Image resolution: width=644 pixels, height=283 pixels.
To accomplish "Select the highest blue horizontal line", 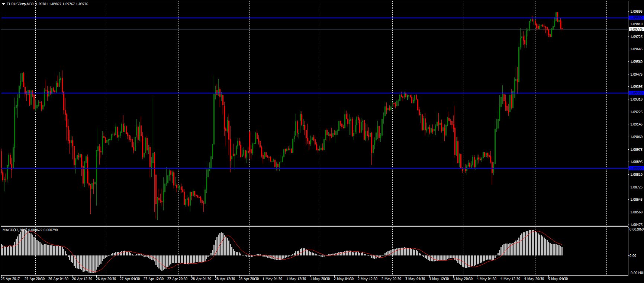I will click(x=314, y=18).
